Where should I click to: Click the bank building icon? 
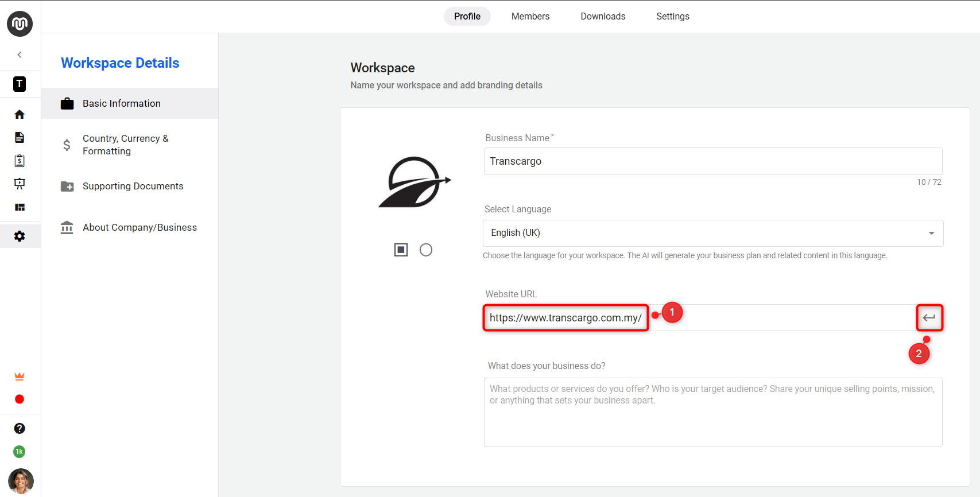67,227
